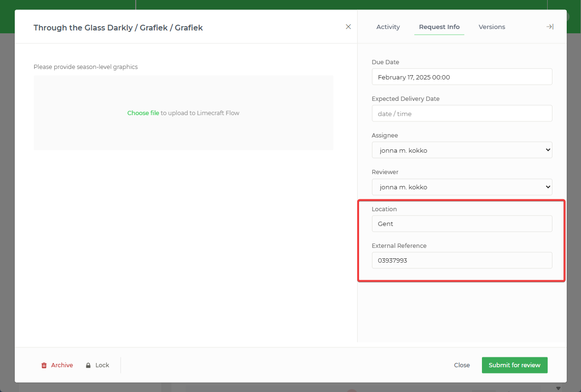
Task: Click the file upload drop area
Action: click(183, 113)
